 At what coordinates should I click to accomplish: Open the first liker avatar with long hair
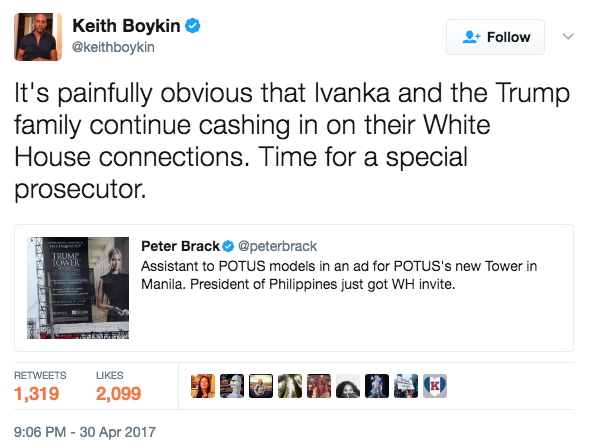click(x=203, y=386)
